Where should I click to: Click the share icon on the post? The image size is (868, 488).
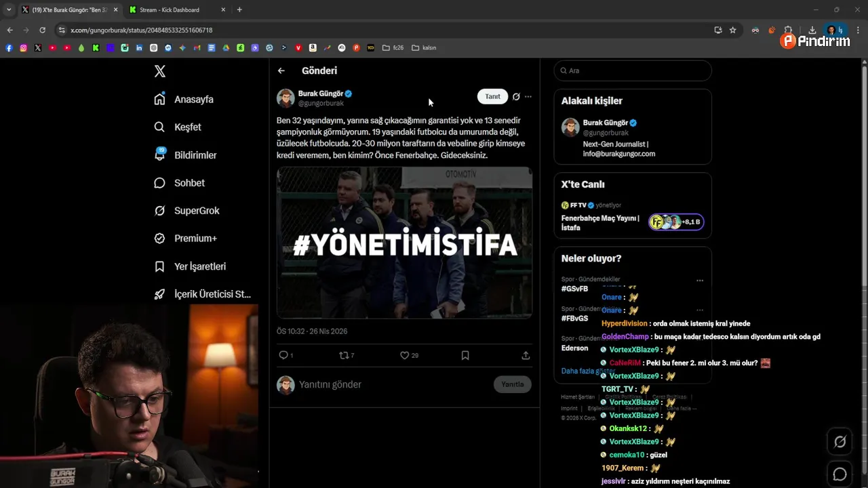[x=526, y=355]
